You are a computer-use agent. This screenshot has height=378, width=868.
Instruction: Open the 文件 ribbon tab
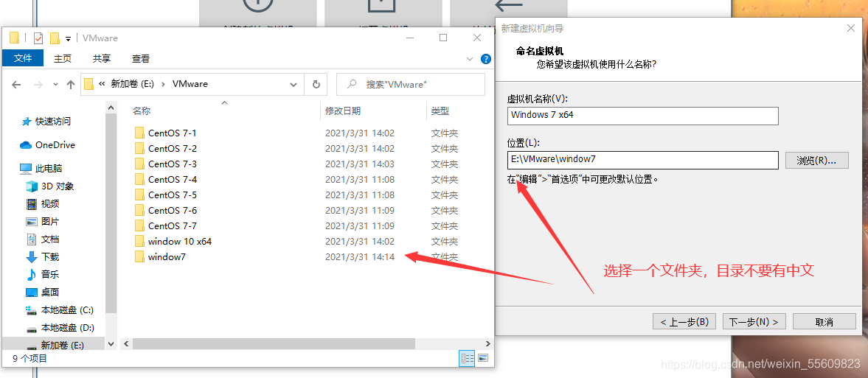tap(23, 58)
